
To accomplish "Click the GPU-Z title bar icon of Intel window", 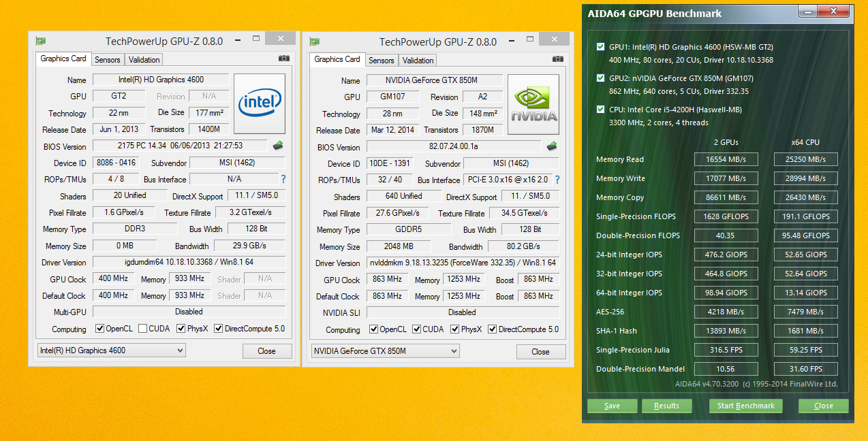I will tap(40, 41).
